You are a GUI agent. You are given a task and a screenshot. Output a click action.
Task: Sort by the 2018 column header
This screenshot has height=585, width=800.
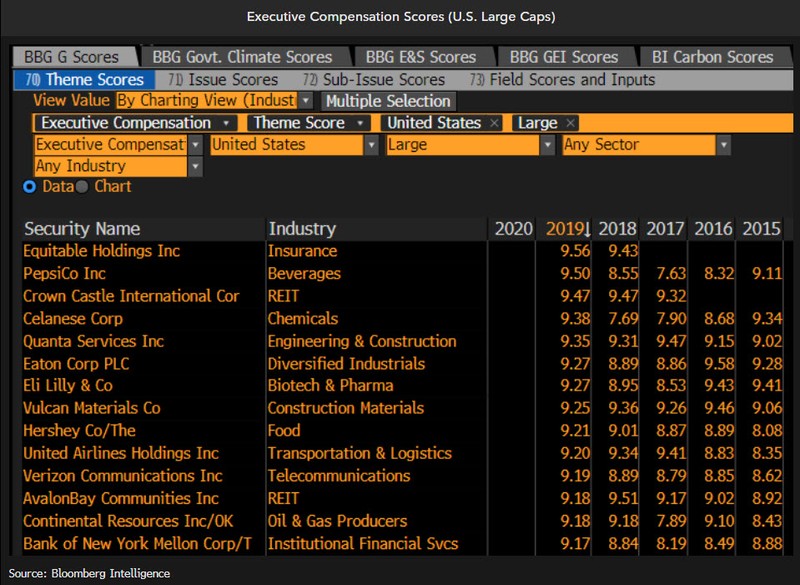click(x=617, y=229)
